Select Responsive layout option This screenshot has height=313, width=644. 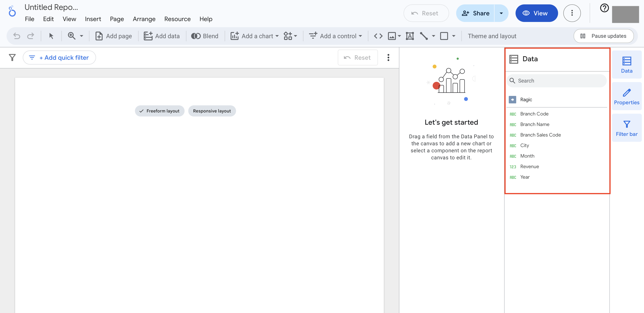coord(212,111)
